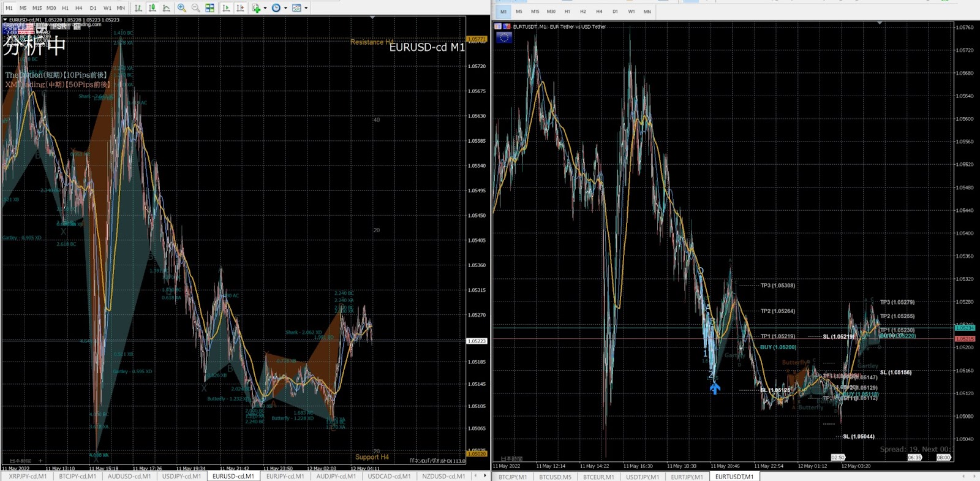The image size is (980, 481).
Task: Select bar chart display in left toolbar
Action: [x=138, y=8]
